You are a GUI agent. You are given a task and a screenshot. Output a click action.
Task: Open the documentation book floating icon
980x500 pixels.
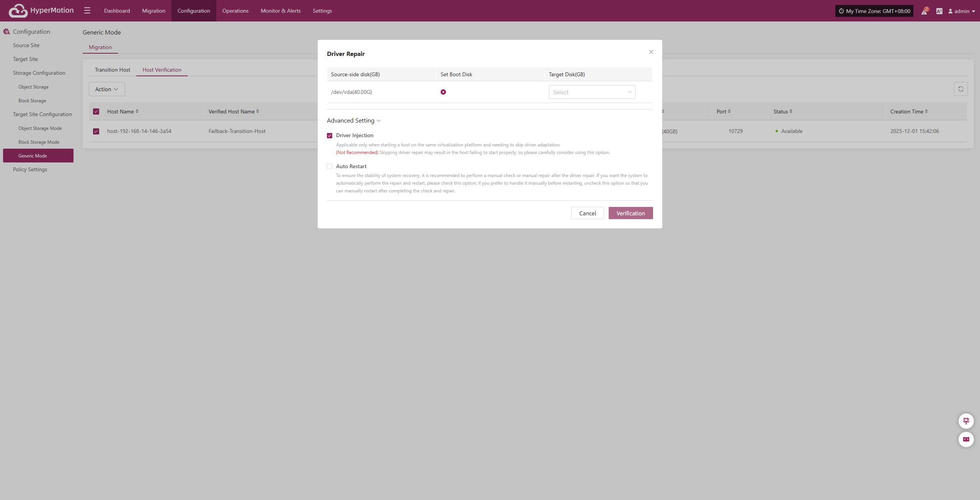(x=966, y=439)
